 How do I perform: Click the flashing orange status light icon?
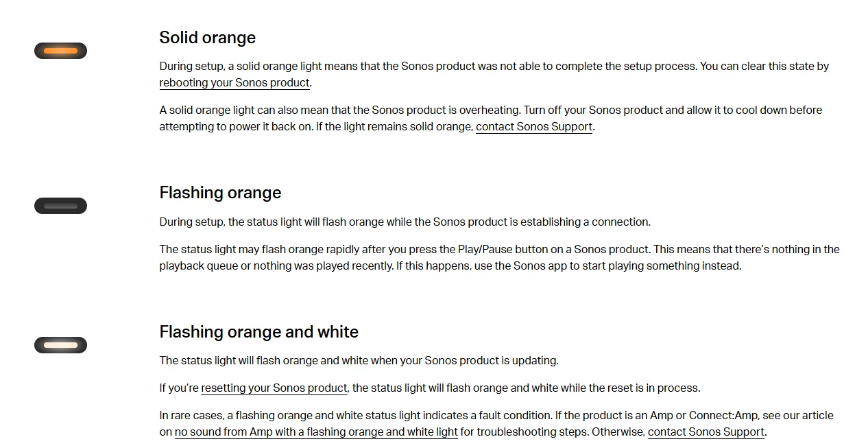tap(60, 206)
